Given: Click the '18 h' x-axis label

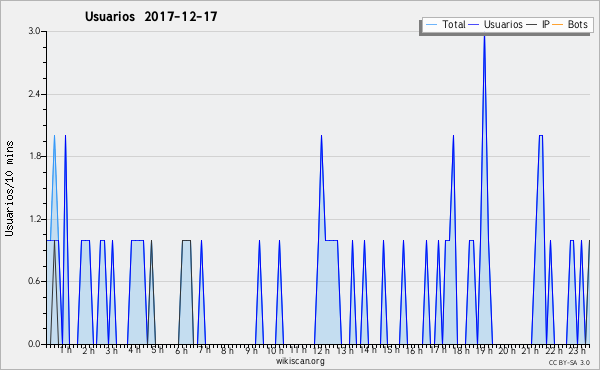Looking at the screenshot, I should pos(461,350).
